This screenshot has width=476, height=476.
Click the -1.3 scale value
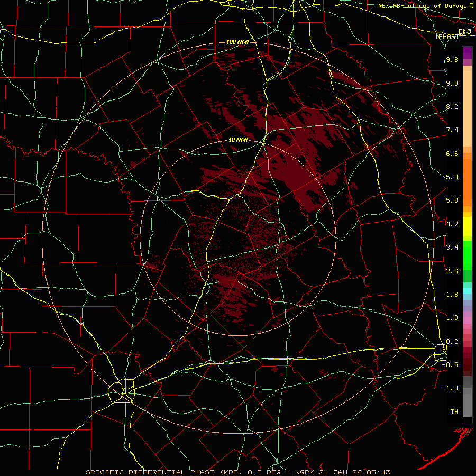(450, 388)
